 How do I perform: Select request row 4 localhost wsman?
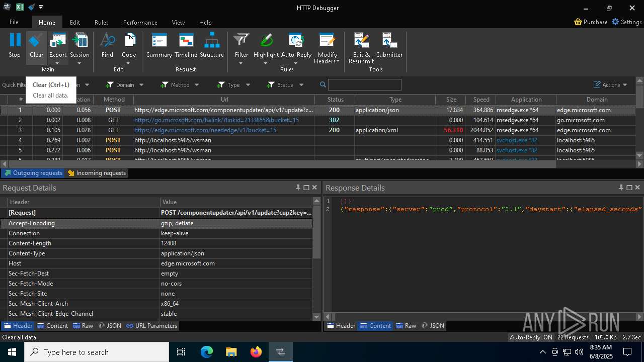click(318, 140)
